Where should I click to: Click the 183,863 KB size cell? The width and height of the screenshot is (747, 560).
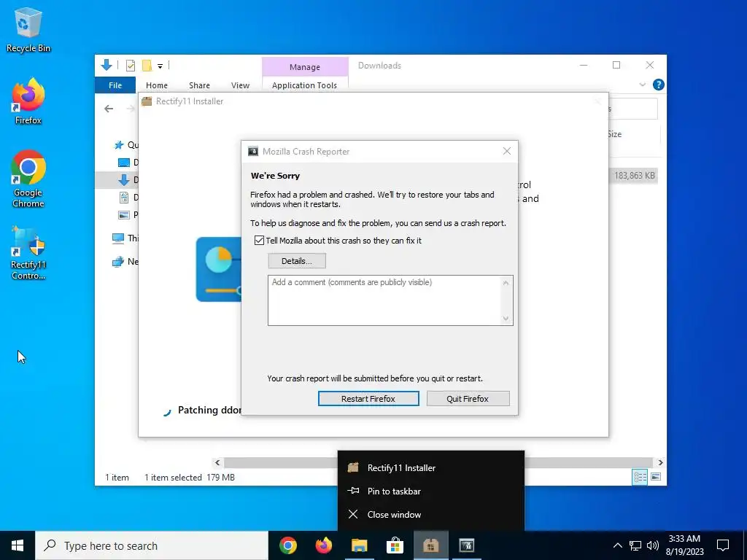[x=634, y=176]
